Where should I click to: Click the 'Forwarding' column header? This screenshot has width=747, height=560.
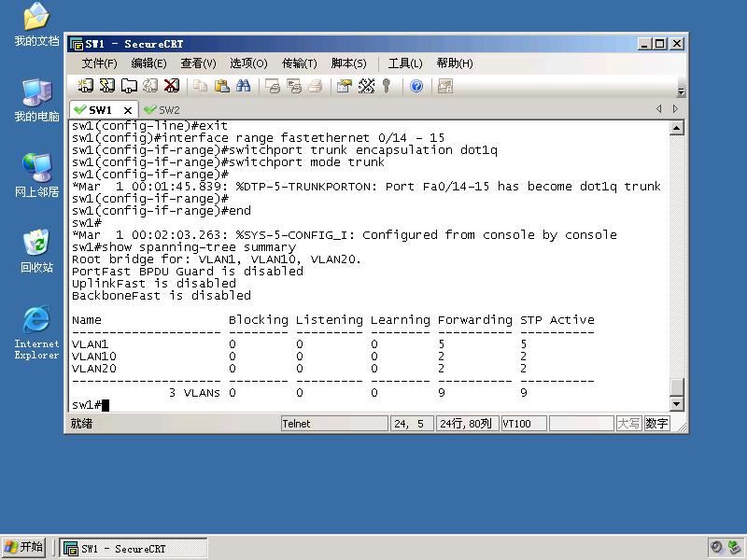tap(475, 320)
